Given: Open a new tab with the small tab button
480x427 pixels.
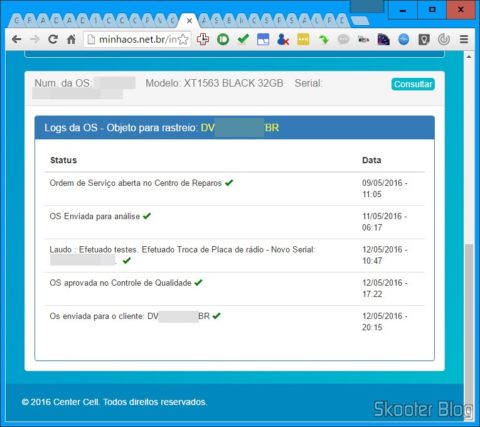Looking at the screenshot, I should (360, 21).
